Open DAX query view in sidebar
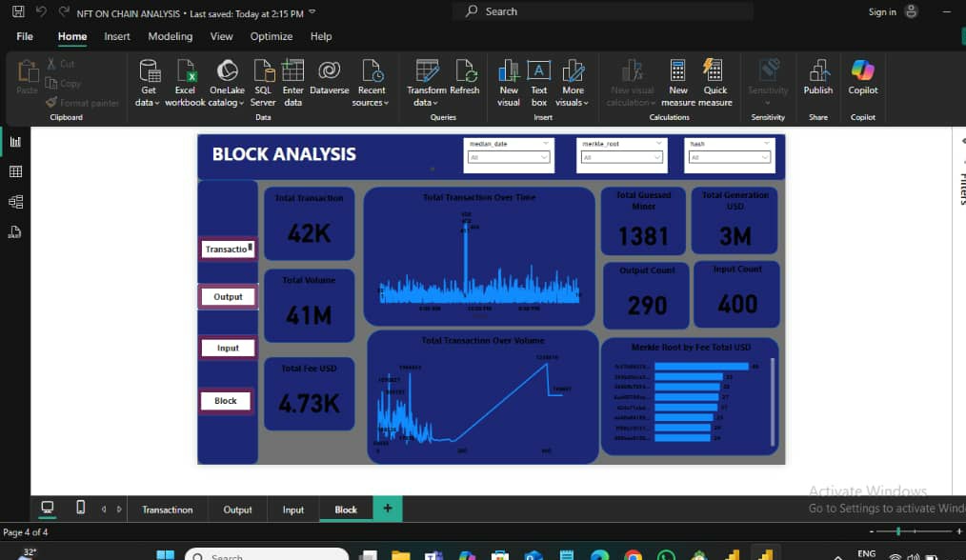Viewport: 966px width, 560px height. click(15, 232)
